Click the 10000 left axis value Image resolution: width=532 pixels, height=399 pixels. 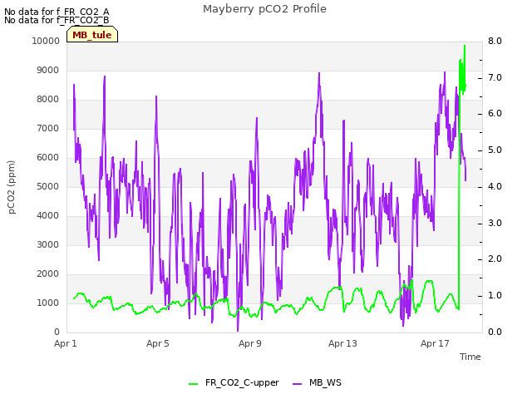pyautogui.click(x=46, y=41)
